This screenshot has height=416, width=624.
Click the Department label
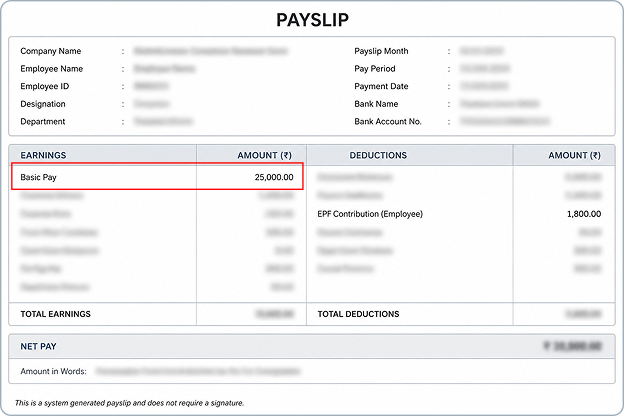pyautogui.click(x=43, y=121)
